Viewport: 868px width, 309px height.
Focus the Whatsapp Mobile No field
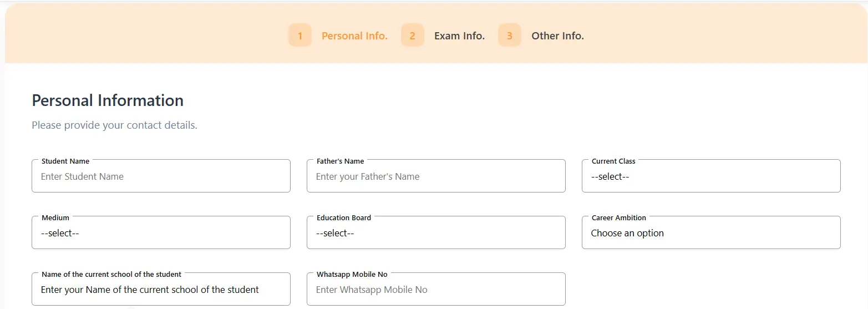click(x=436, y=290)
